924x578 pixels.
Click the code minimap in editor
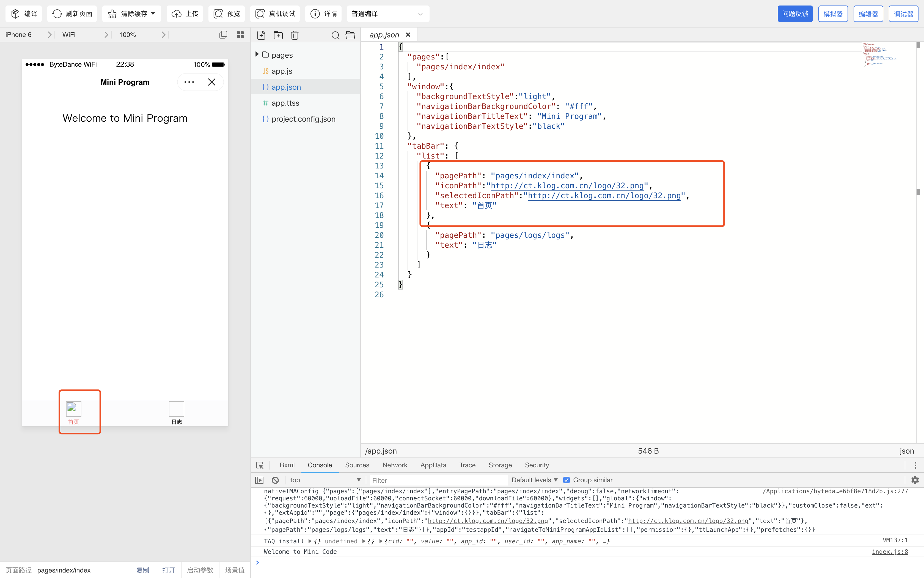[880, 56]
